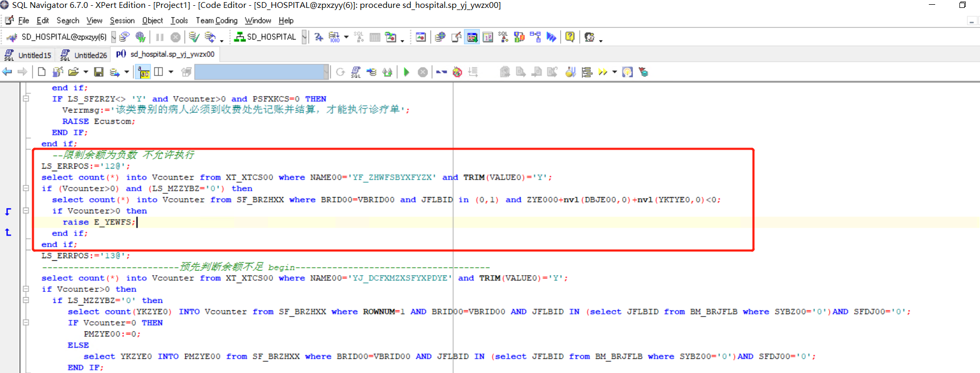Click the split-pane layout icon
980x373 pixels.
coord(158,72)
